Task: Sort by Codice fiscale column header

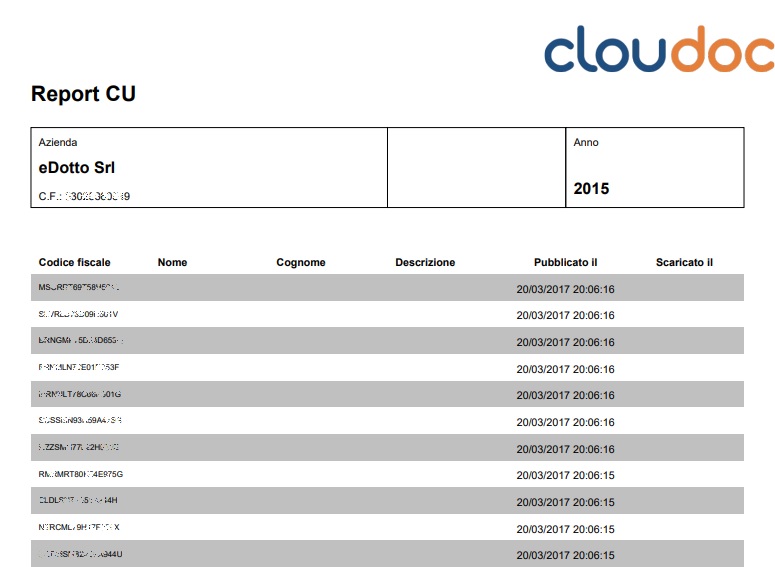Action: pos(75,262)
